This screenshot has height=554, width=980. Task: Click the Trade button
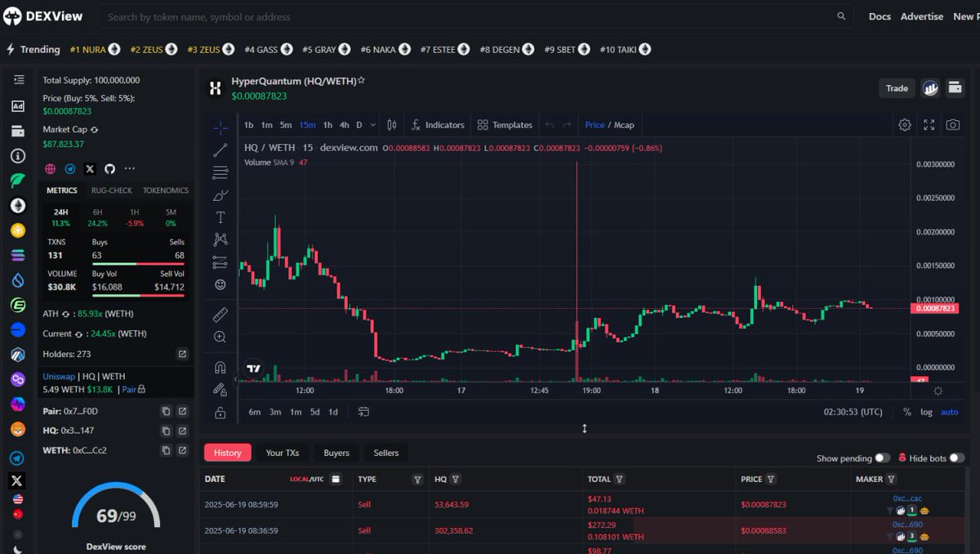coord(897,88)
